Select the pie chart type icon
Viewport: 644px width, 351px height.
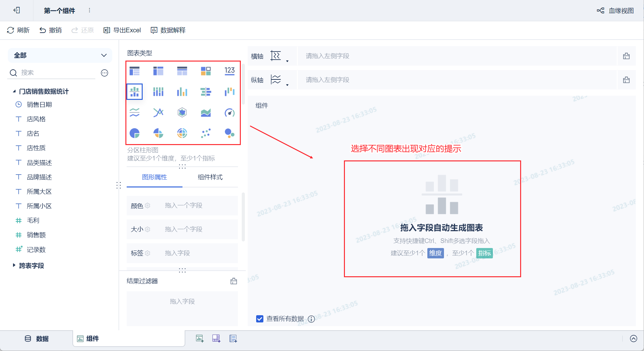pos(135,133)
